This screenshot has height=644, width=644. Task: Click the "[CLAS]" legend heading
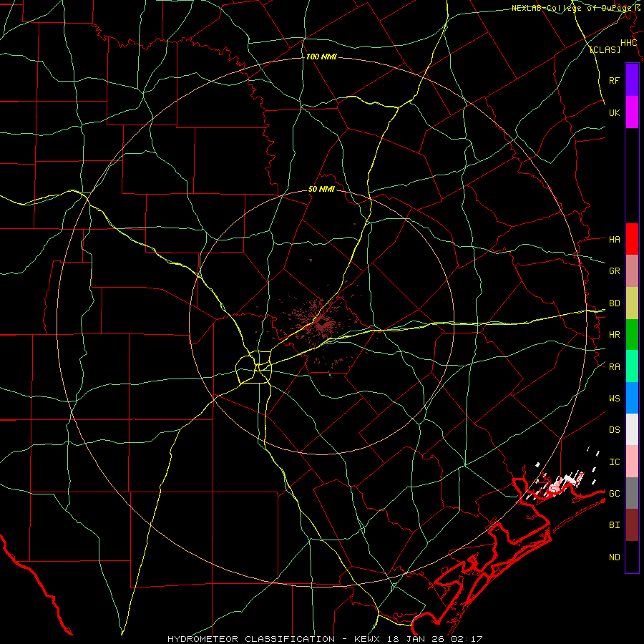[605, 49]
